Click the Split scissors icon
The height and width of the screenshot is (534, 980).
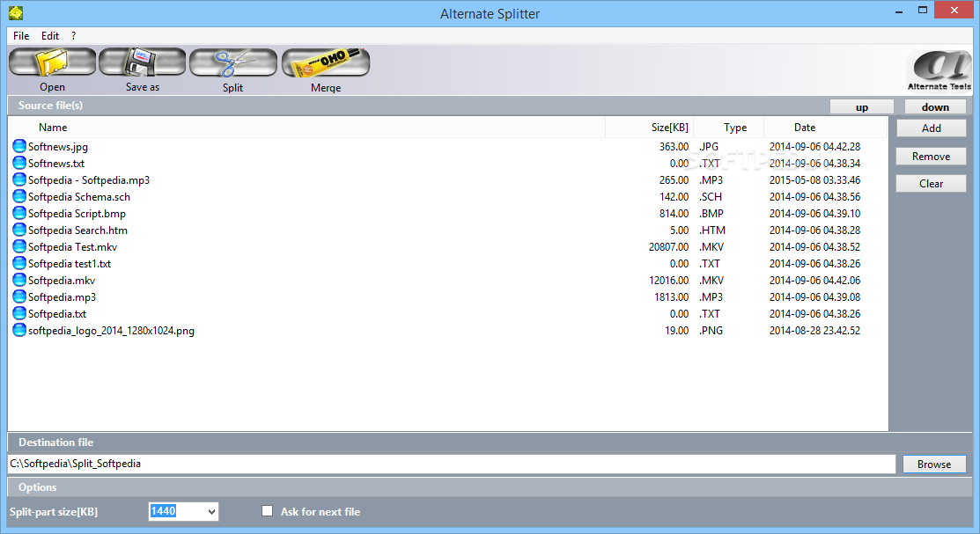pos(233,62)
